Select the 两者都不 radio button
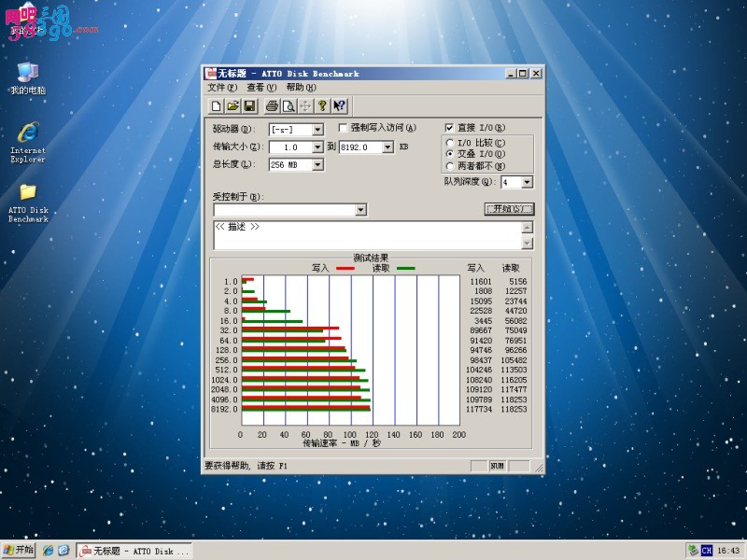The height and width of the screenshot is (560, 747). (449, 166)
